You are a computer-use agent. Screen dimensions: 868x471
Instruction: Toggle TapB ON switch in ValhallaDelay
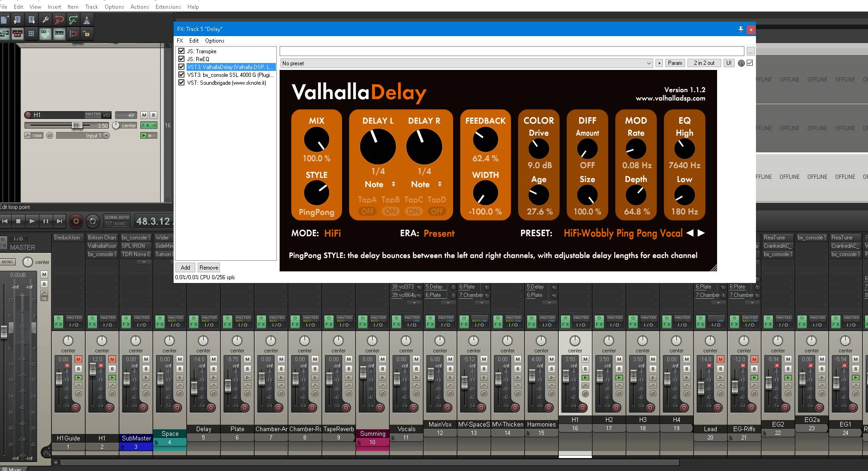tap(391, 211)
